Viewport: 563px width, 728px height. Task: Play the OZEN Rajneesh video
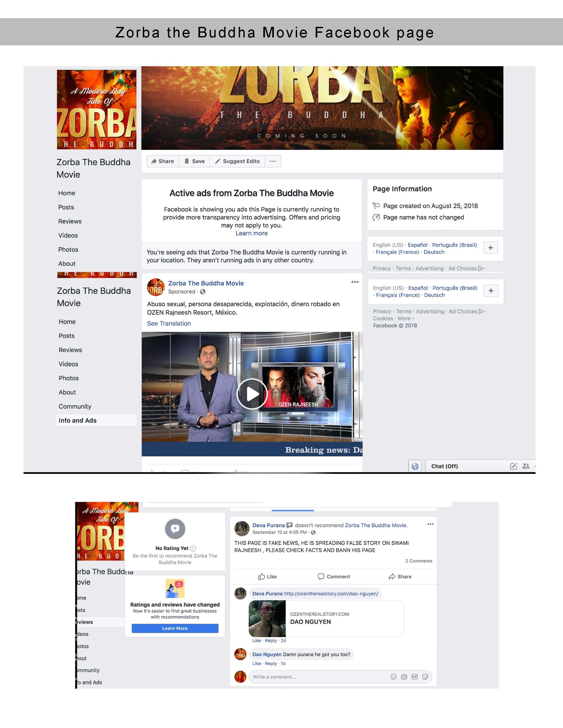(252, 394)
